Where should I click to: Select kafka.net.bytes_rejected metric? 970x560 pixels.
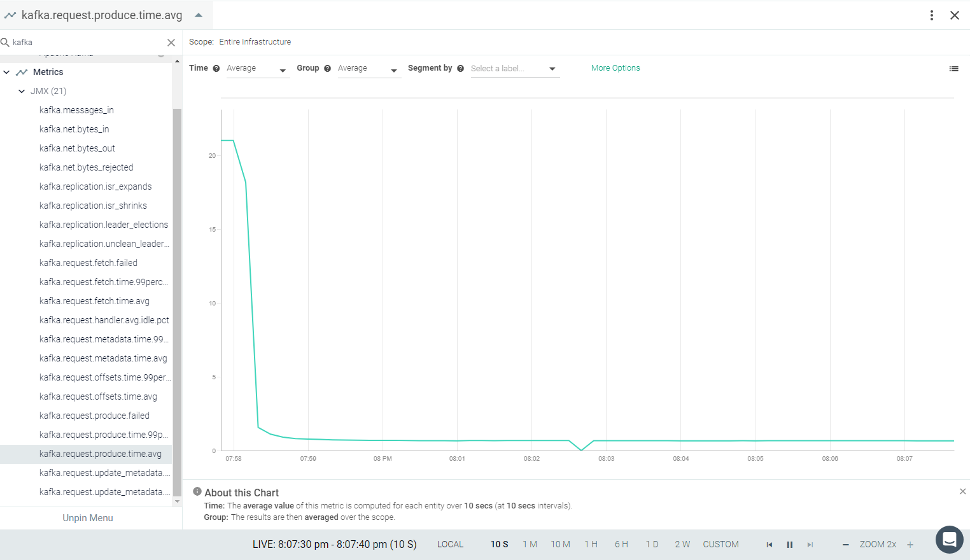(x=86, y=167)
